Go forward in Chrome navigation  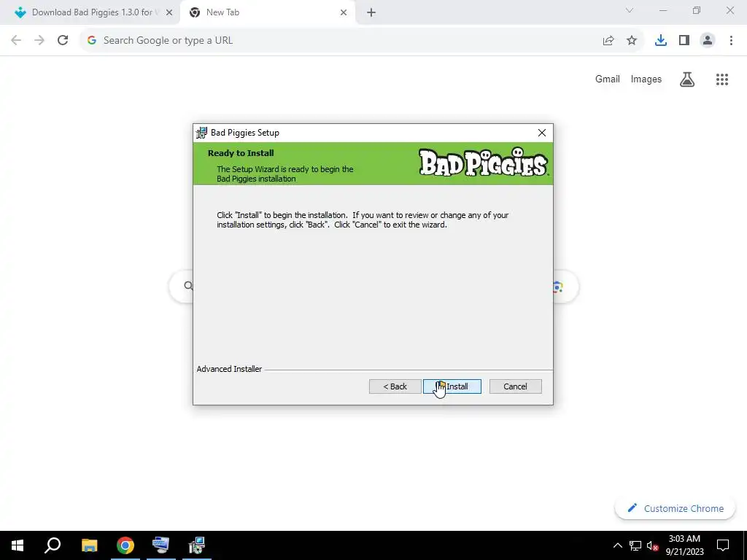click(39, 41)
